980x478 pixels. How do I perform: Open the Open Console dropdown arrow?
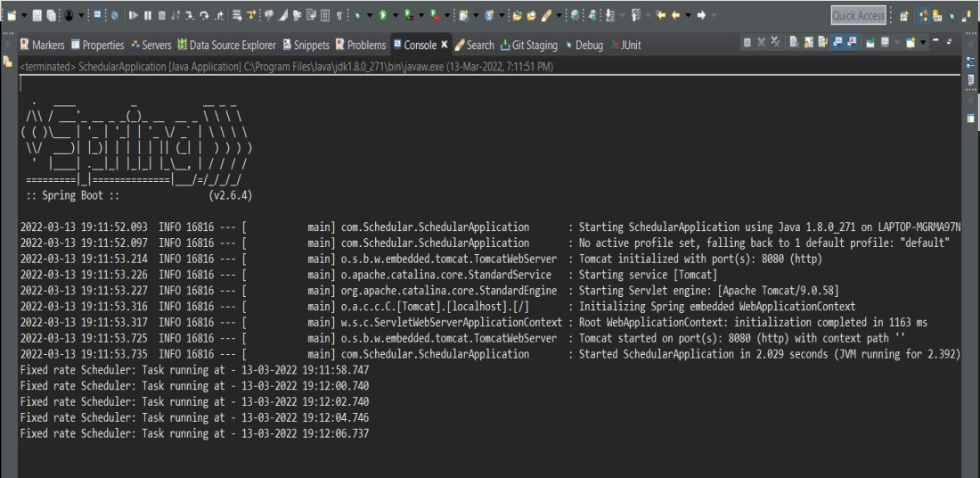coord(923,42)
